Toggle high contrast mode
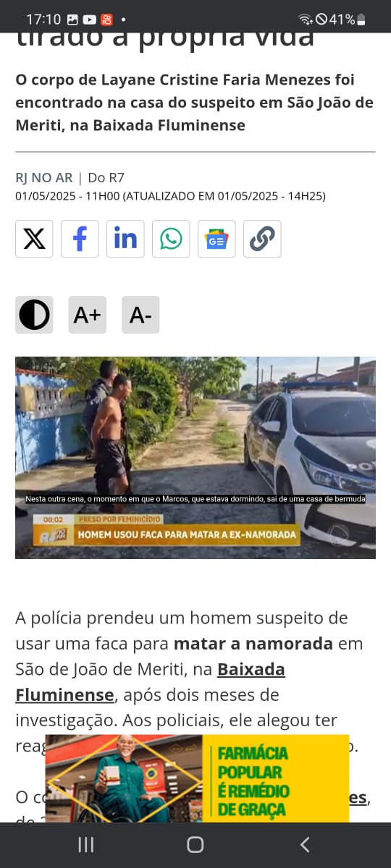 [34, 315]
